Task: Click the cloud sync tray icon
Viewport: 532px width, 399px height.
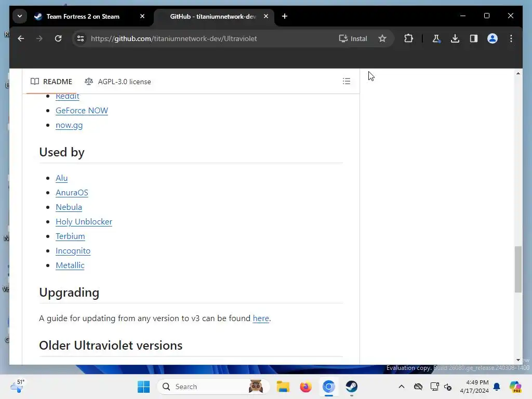Action: point(418,387)
